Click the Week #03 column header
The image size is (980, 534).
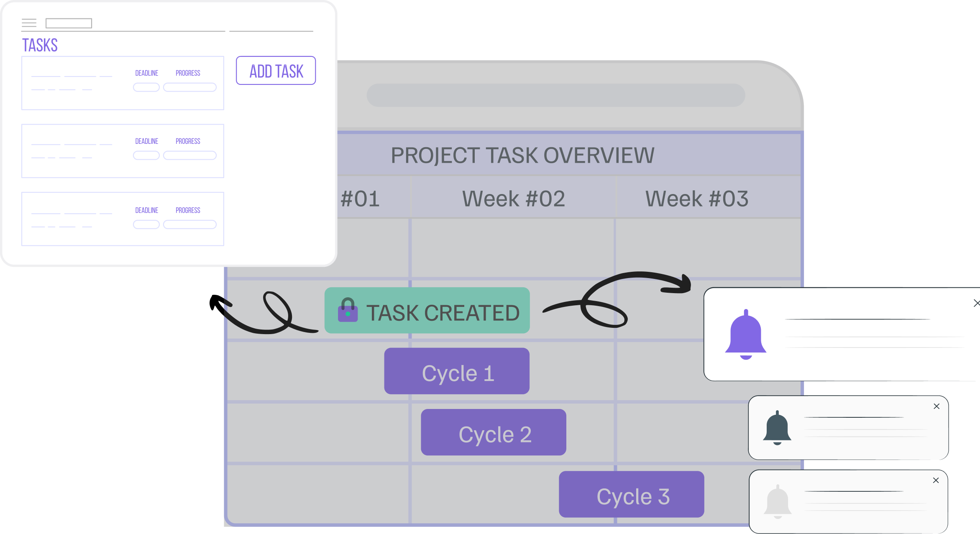[696, 198]
